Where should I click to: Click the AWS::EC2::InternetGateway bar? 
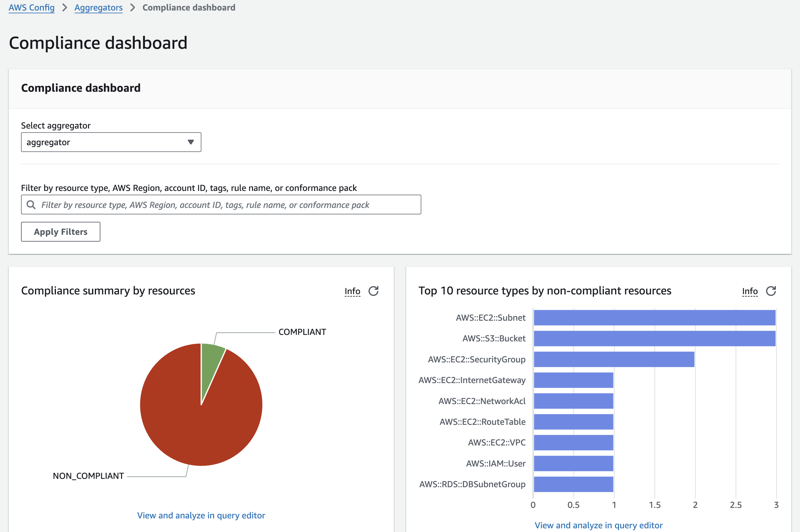click(574, 380)
